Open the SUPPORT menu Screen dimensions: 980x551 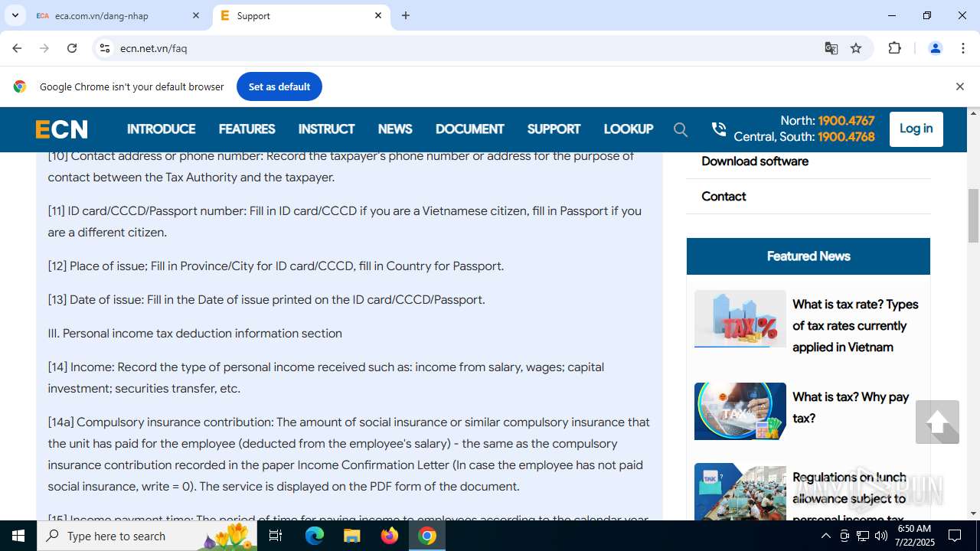[554, 129]
